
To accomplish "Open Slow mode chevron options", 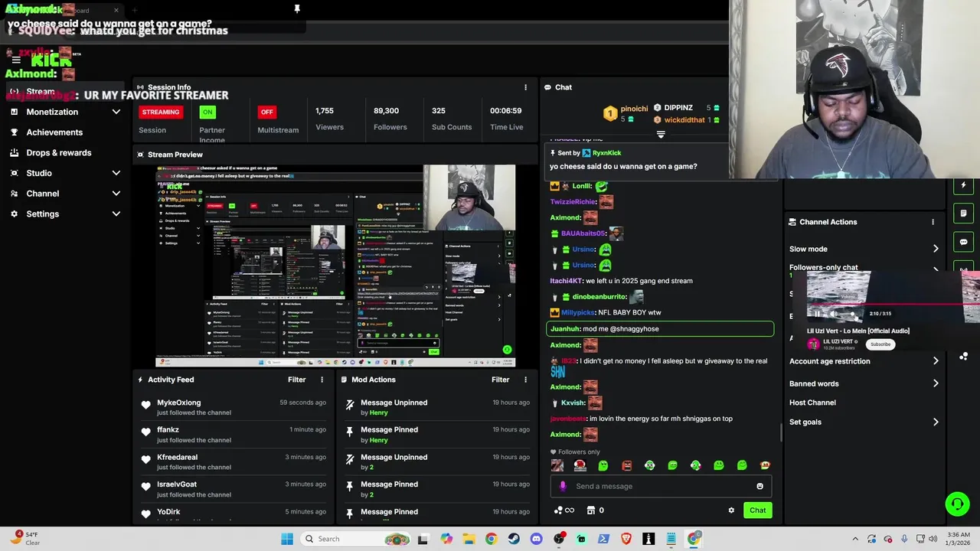I will pos(936,249).
